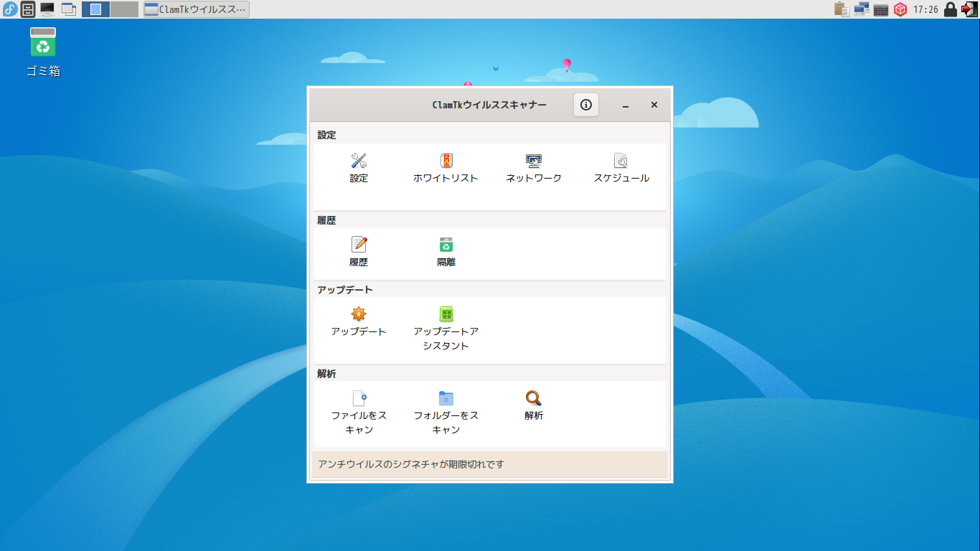Click the red package tray icon
The width and height of the screenshot is (980, 551).
click(x=900, y=9)
